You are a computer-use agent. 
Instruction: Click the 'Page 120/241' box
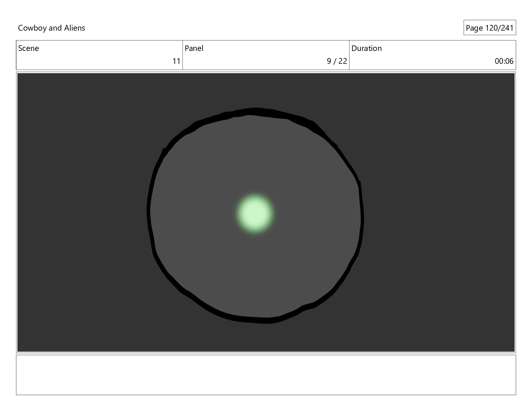(489, 28)
